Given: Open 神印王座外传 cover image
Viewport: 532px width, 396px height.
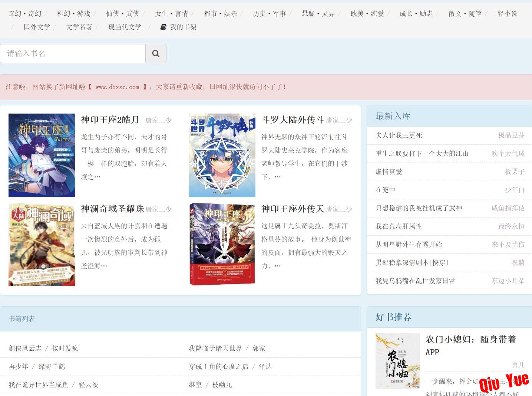Looking at the screenshot, I should [x=222, y=245].
